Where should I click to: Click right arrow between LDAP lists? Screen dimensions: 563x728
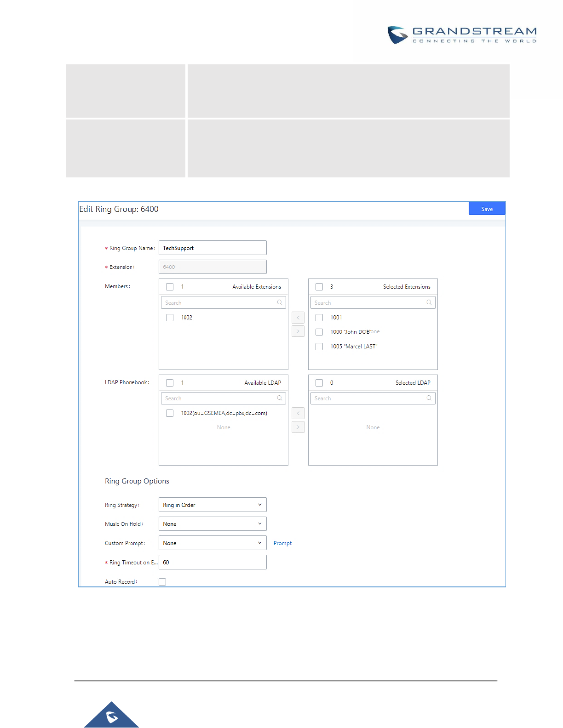[298, 427]
